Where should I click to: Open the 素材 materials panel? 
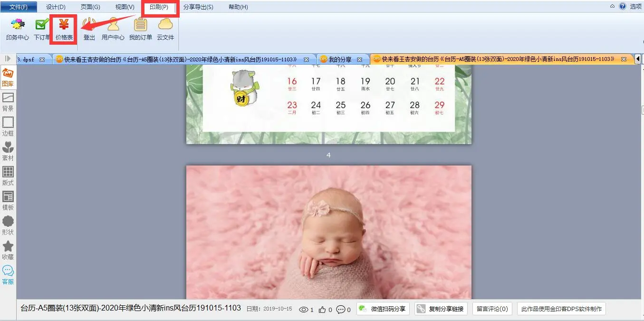[x=8, y=152]
